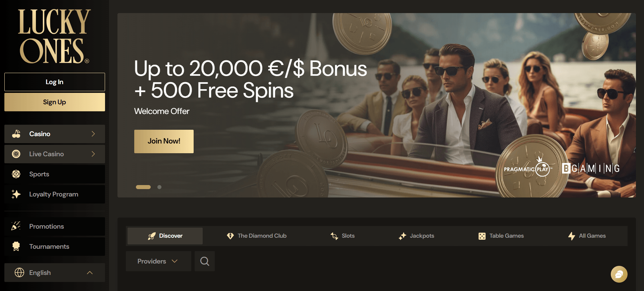The image size is (644, 291).
Task: Click the Lucky Ones logo
Action: tap(54, 36)
